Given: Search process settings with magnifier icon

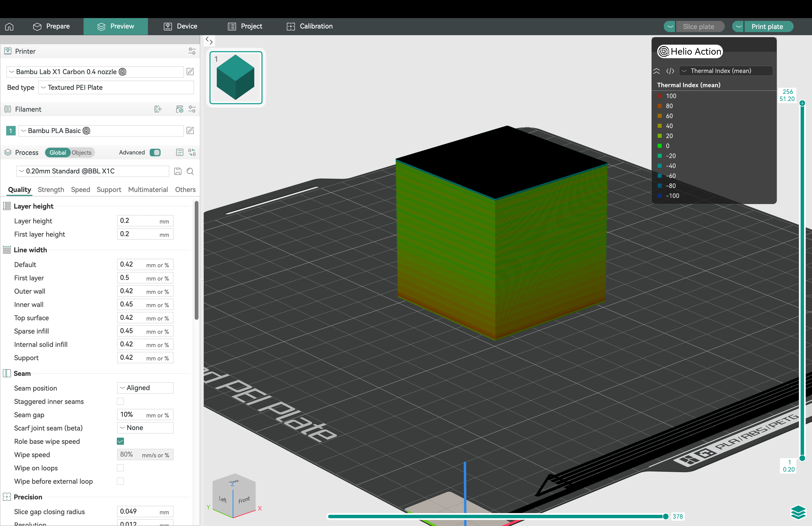Looking at the screenshot, I should [x=190, y=171].
